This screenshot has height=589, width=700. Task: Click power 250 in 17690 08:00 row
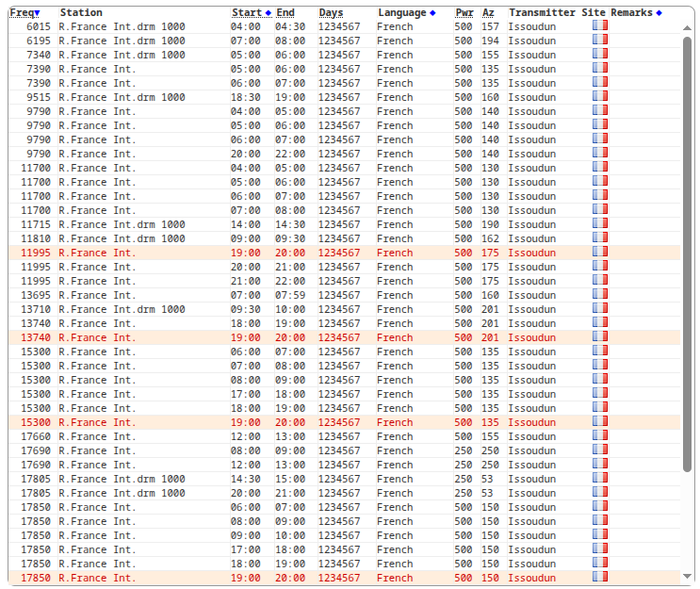[464, 450]
